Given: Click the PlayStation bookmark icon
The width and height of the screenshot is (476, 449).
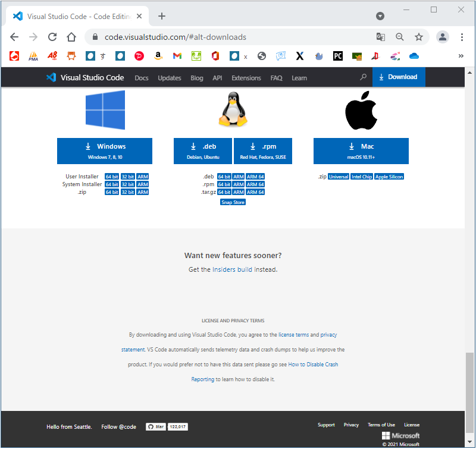Looking at the screenshot, I should point(375,56).
